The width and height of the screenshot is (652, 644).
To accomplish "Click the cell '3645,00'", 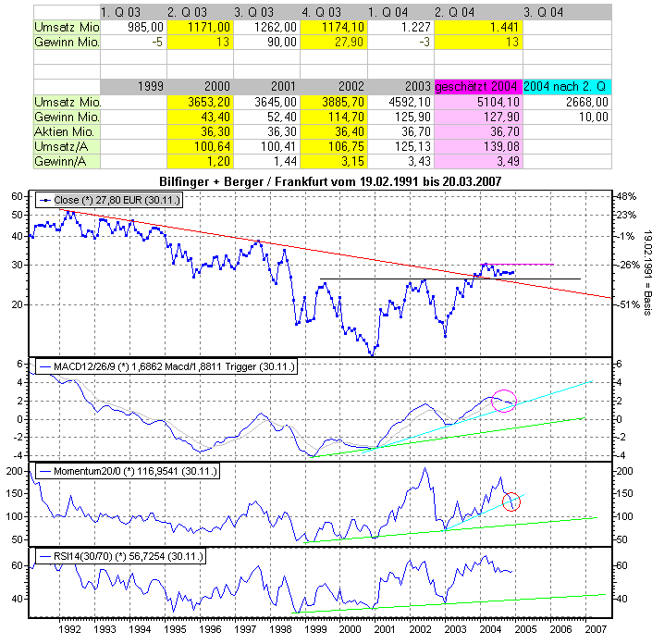I will click(266, 102).
